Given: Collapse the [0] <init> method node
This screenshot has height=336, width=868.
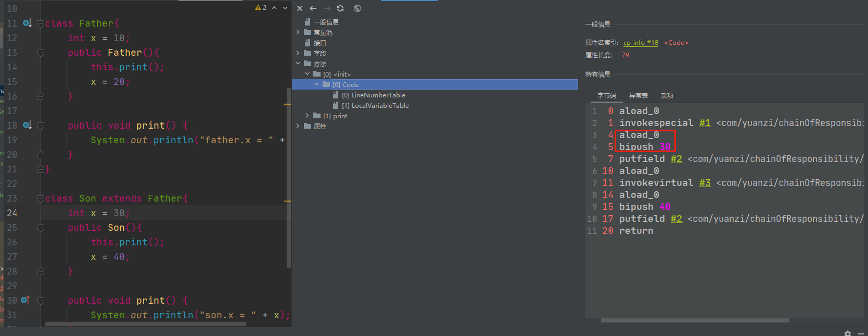Looking at the screenshot, I should [308, 74].
